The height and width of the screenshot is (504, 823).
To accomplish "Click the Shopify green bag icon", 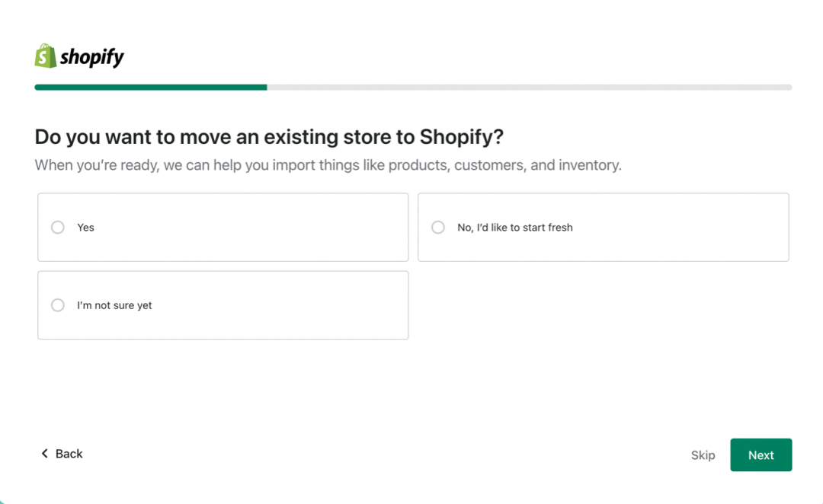I will click(44, 56).
